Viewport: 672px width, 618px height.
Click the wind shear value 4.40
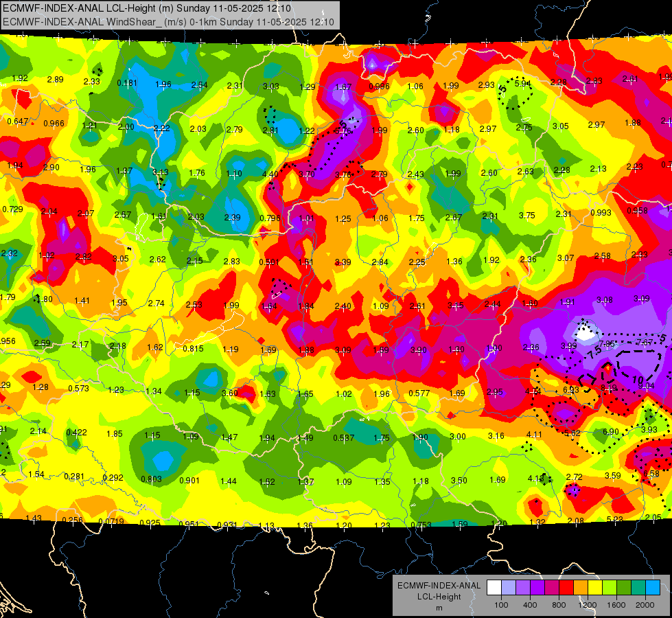(270, 174)
